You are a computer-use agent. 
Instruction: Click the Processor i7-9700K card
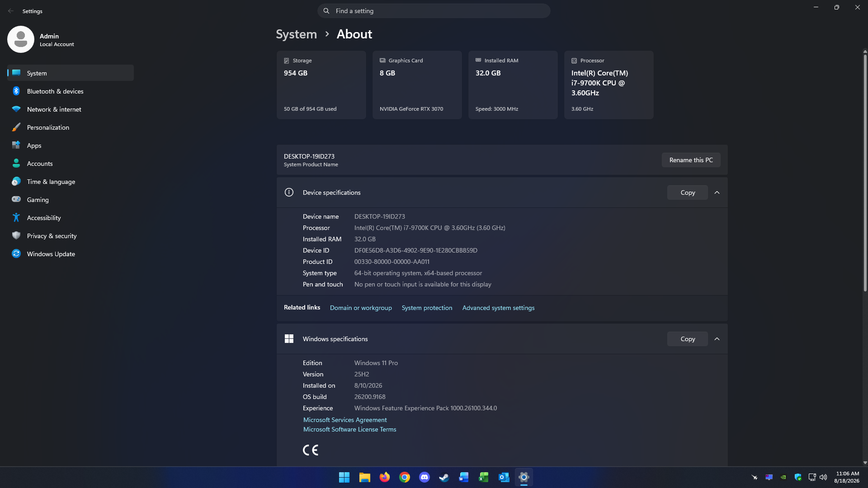pos(609,85)
